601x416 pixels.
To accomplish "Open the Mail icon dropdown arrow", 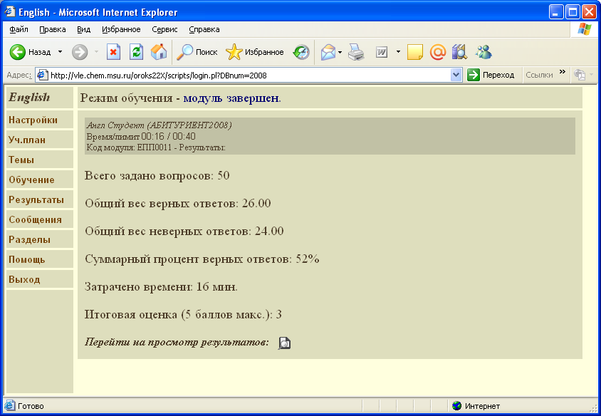I will [340, 52].
